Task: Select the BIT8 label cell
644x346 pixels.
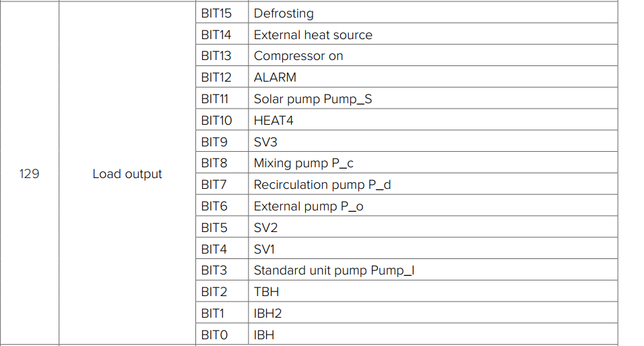Action: tap(222, 162)
